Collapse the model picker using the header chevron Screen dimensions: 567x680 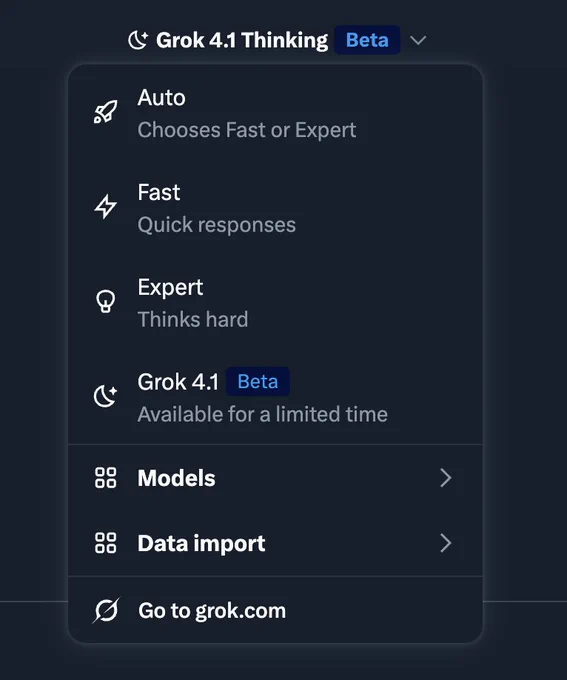click(418, 40)
